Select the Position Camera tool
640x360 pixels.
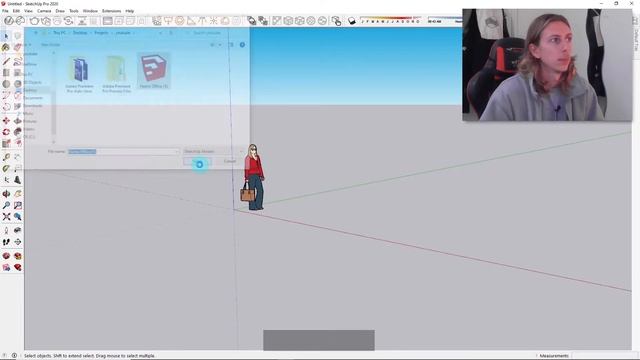pos(6,231)
